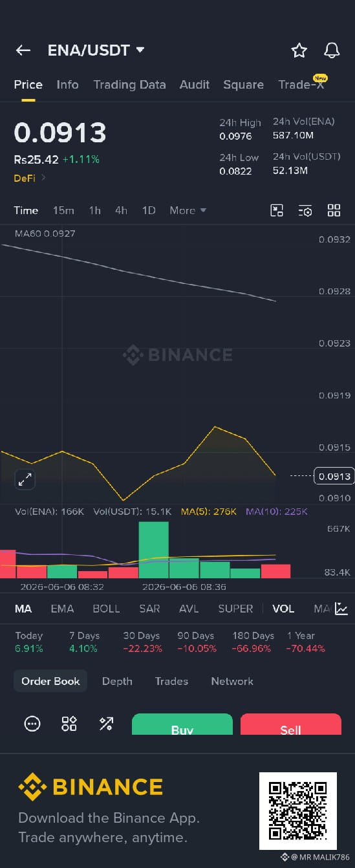Expand chart to fullscreen with arrows icon
The width and height of the screenshot is (355, 868).
pos(25,479)
